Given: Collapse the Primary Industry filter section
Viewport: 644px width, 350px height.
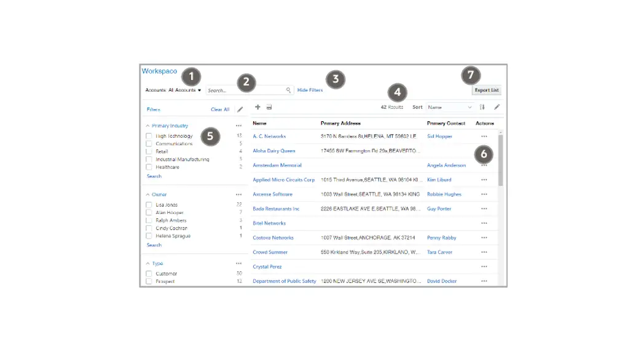Looking at the screenshot, I should click(147, 126).
